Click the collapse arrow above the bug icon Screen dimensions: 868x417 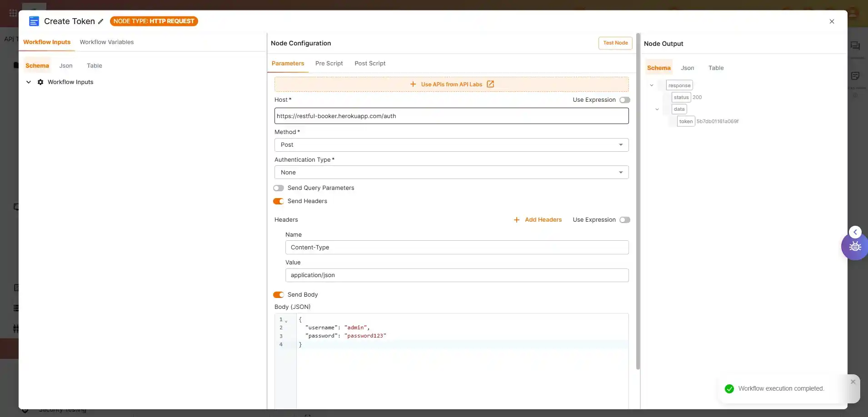[855, 232]
